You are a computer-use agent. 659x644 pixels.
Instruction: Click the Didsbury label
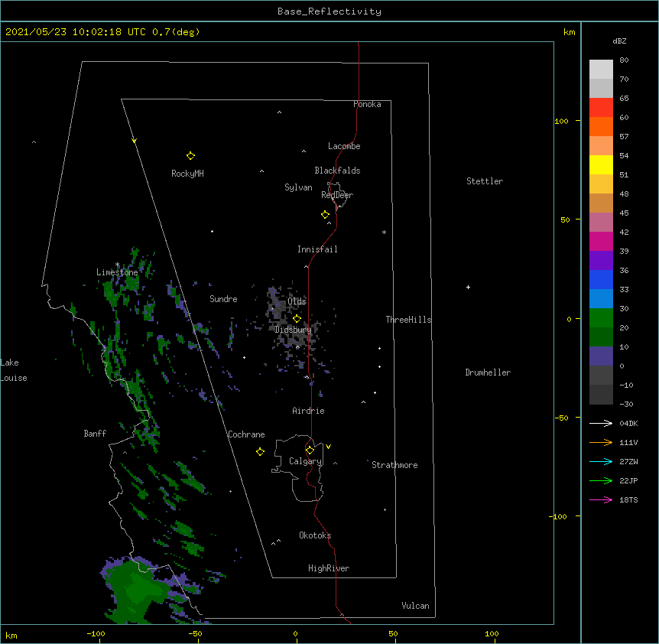[x=293, y=330]
